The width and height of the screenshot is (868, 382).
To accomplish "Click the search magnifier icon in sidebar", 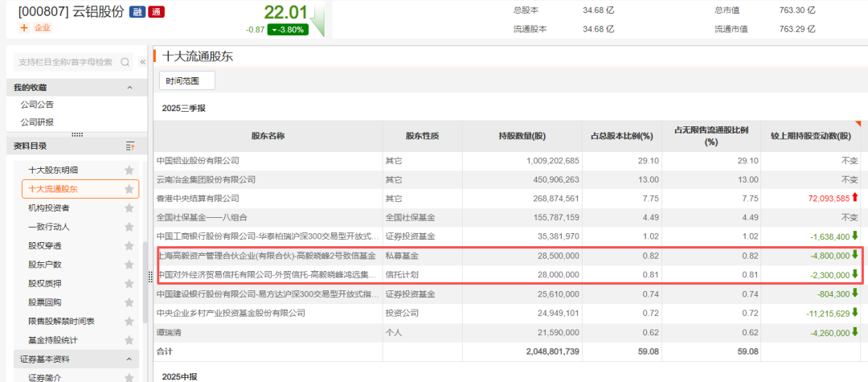I will tap(125, 62).
